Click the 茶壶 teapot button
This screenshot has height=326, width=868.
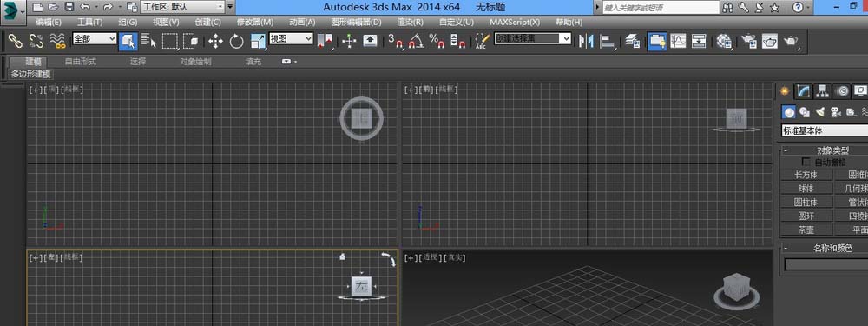pos(806,230)
